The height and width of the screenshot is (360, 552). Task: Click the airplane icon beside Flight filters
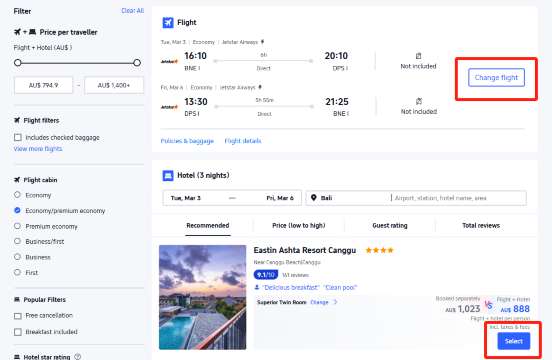[x=17, y=120]
